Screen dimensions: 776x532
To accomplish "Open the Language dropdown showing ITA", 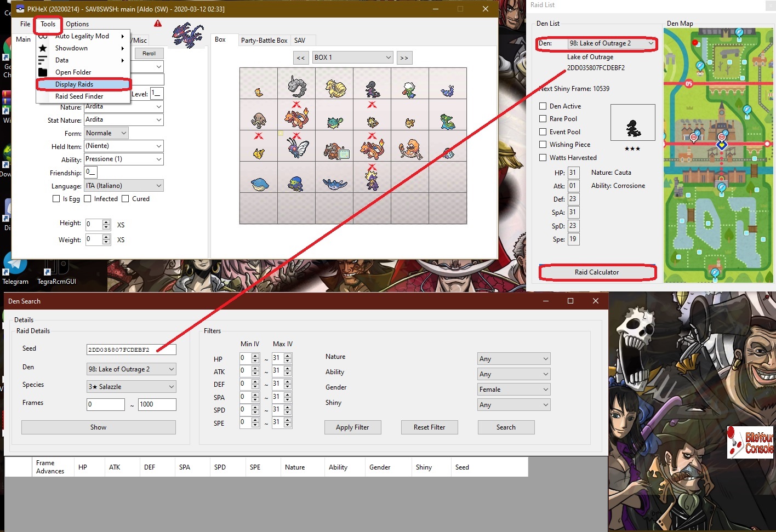I will tap(124, 186).
